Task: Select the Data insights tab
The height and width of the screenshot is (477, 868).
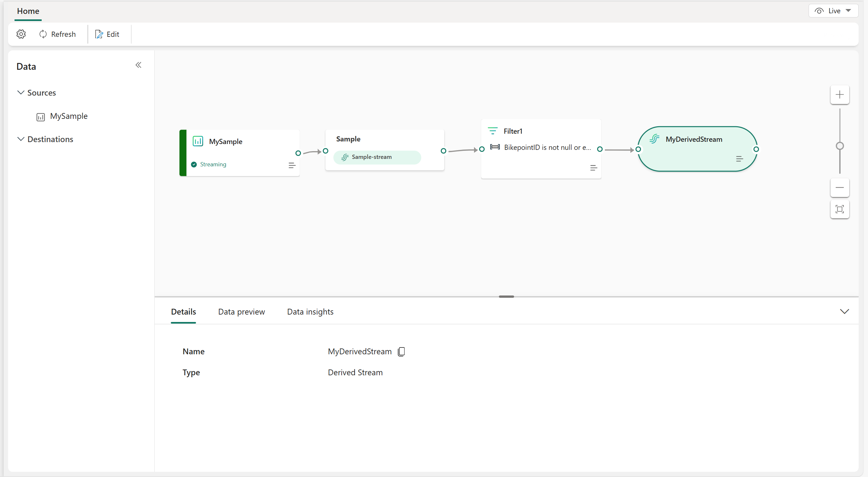Action: [x=310, y=312]
